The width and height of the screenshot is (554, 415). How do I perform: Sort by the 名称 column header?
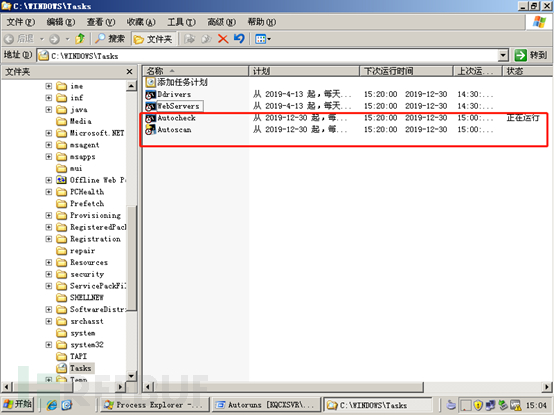point(196,71)
